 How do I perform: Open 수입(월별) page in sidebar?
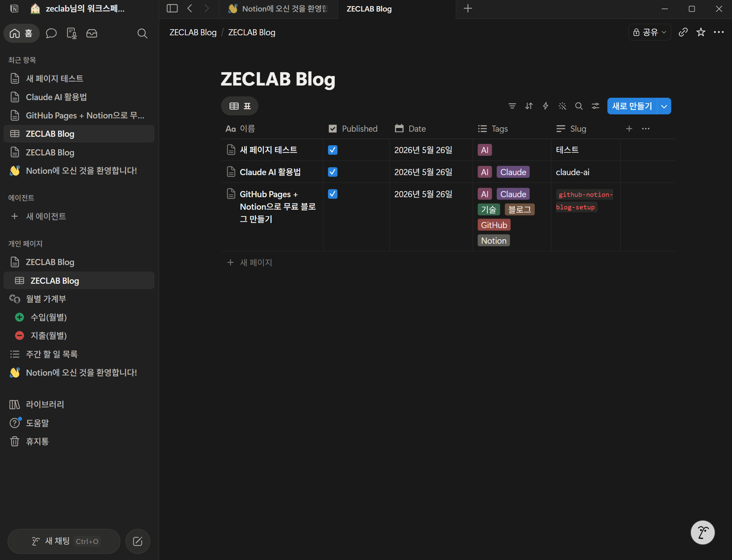point(79,317)
